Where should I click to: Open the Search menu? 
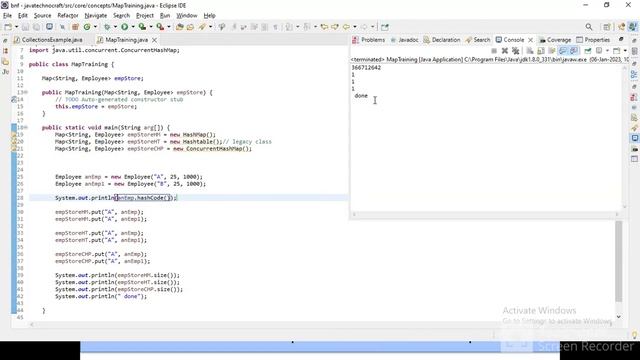pyautogui.click(x=121, y=16)
